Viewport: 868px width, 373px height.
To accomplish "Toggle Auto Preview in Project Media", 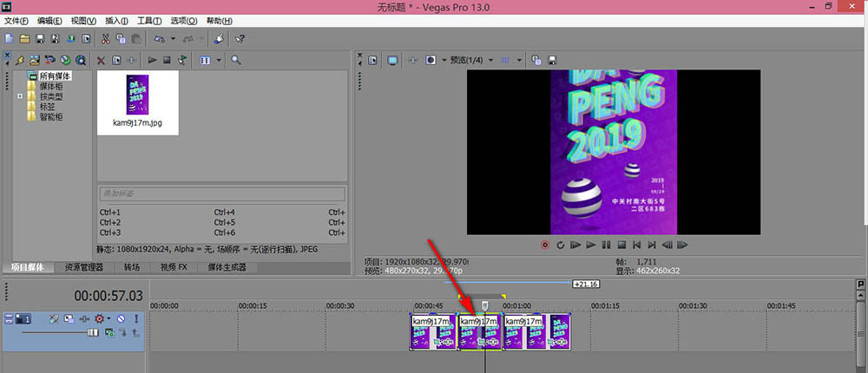I will (x=182, y=61).
